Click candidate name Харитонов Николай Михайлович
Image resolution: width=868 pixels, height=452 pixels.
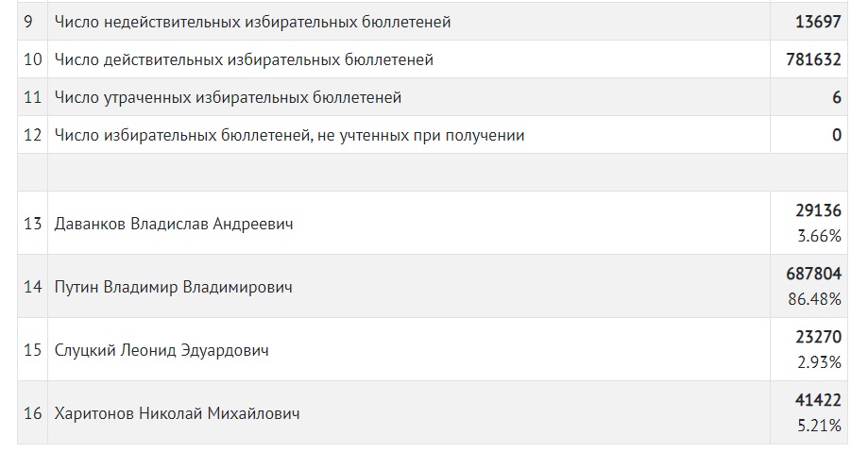[179, 413]
